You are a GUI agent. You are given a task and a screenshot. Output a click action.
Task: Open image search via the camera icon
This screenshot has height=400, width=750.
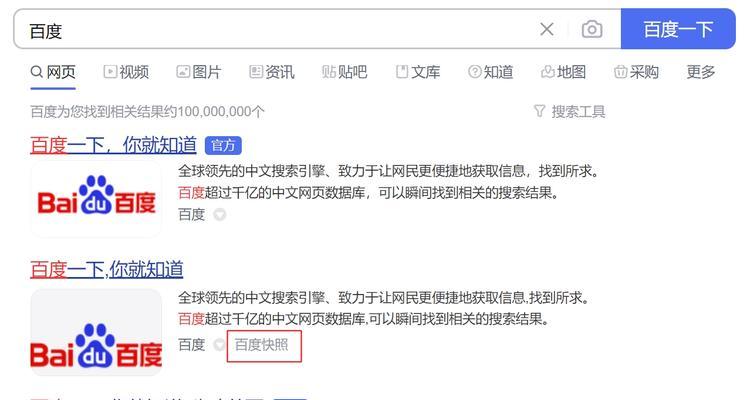592,29
